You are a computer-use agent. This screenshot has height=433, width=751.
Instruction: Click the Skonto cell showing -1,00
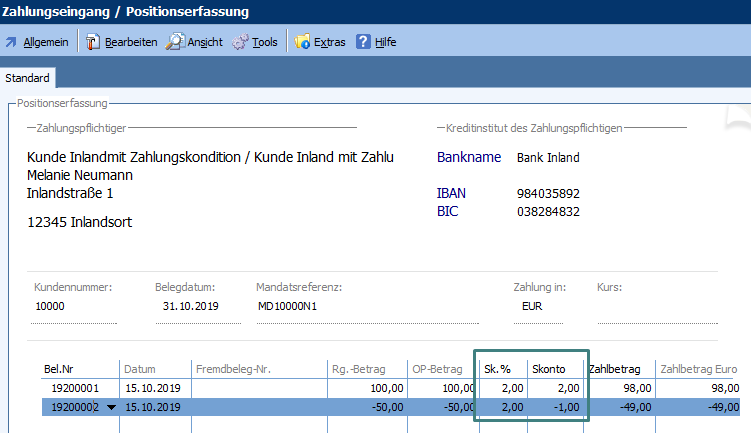555,408
